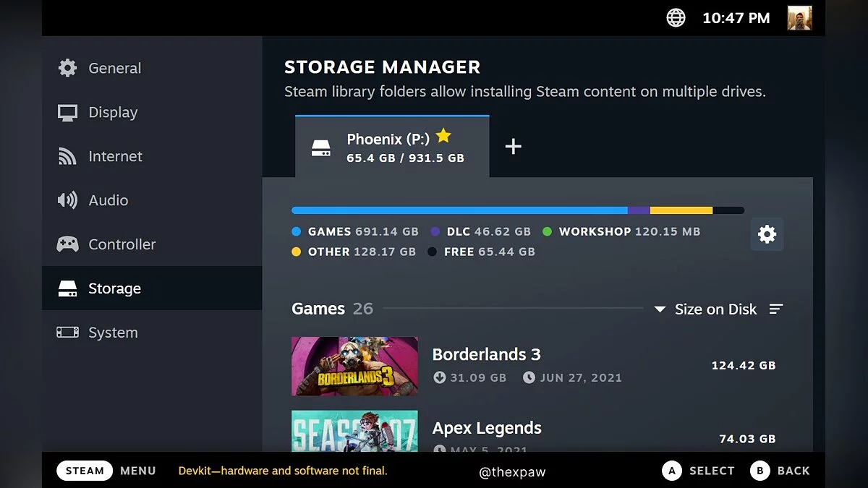The image size is (868, 488).
Task: Click the green WORKSHOP legend dot
Action: click(547, 232)
